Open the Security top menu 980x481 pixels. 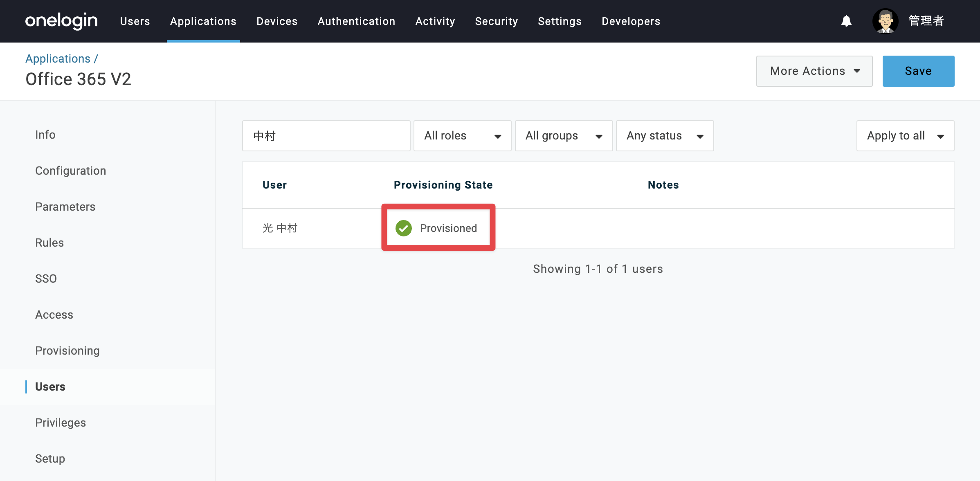point(497,21)
